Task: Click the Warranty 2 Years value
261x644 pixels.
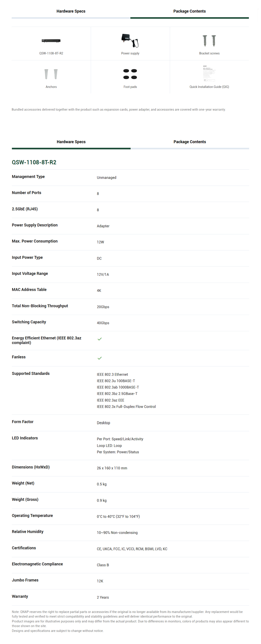Action: (x=103, y=597)
